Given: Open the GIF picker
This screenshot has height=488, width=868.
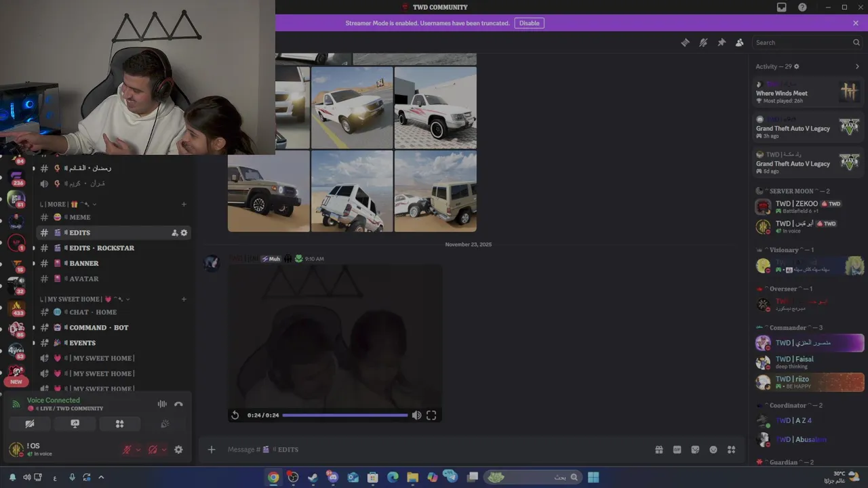Looking at the screenshot, I should [x=677, y=449].
